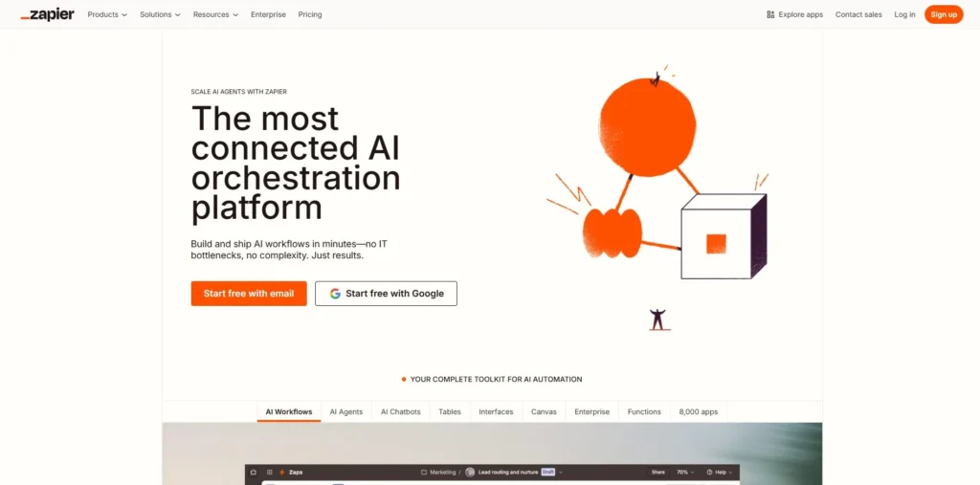This screenshot has width=980, height=485.
Task: Click the 'SCALE AI AGENTS WITH ZAPIER' text
Action: tap(238, 92)
